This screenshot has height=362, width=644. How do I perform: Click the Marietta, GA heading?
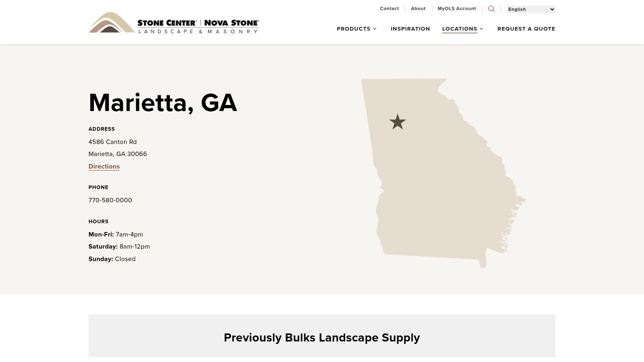(x=163, y=103)
